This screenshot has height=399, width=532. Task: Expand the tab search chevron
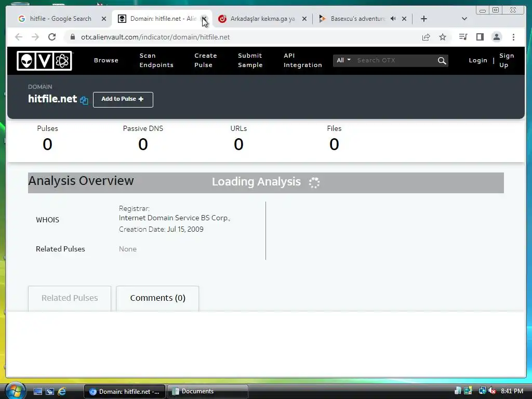click(464, 19)
